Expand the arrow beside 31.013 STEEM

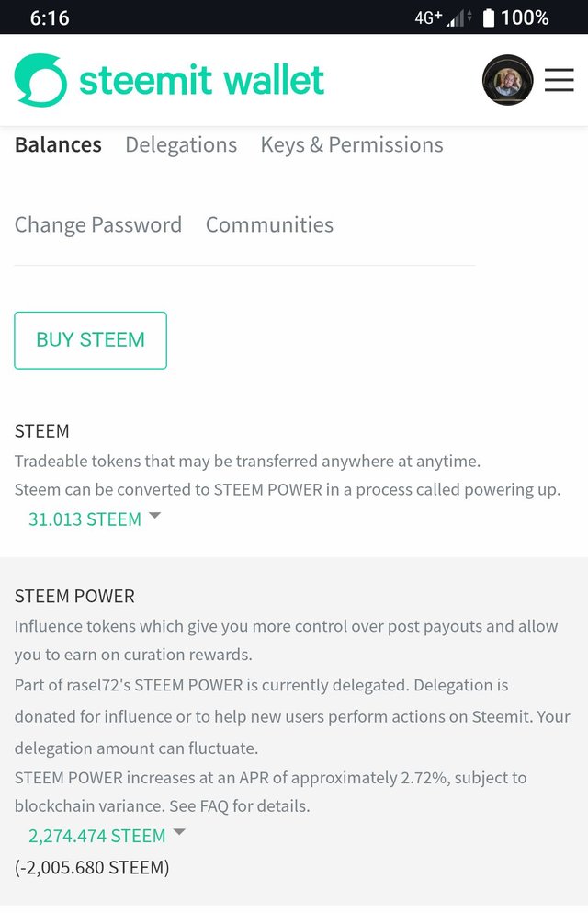point(154,515)
